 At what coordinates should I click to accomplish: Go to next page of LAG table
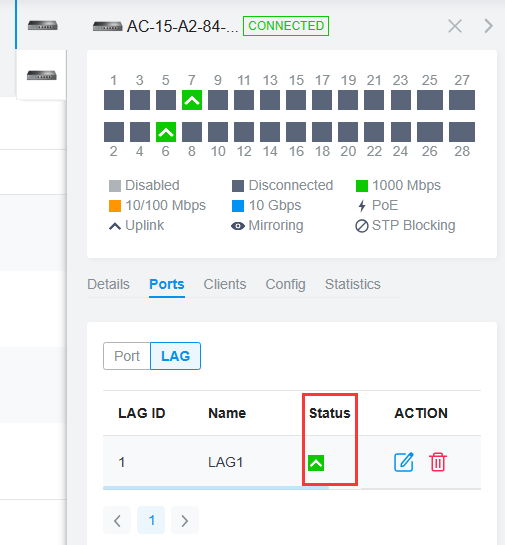[185, 520]
